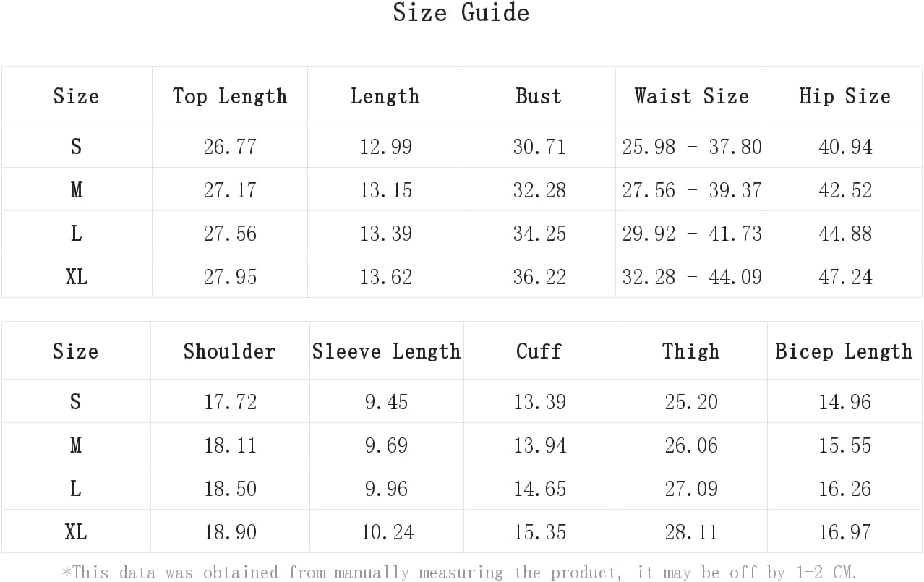Select the Shoulder column header

tap(230, 351)
